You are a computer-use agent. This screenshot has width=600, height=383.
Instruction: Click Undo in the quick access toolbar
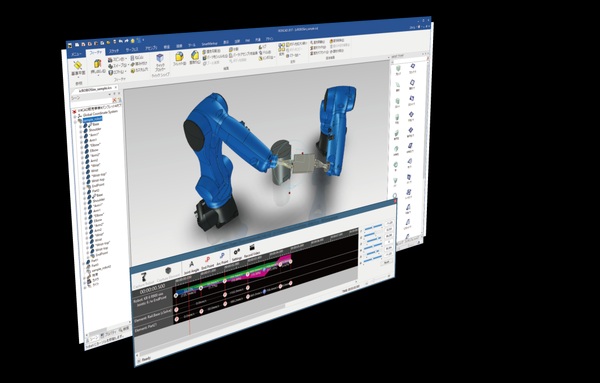tap(120, 41)
